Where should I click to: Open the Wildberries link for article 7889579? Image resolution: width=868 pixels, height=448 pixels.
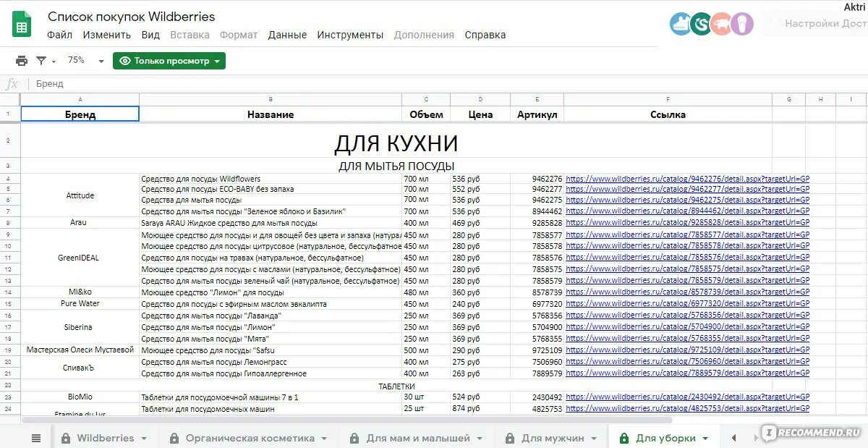tap(687, 374)
